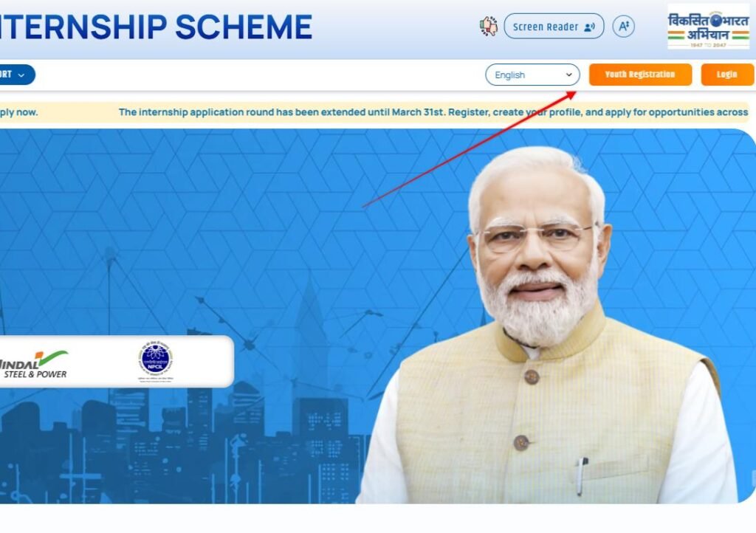Click the Internship Scheme site title

click(155, 27)
